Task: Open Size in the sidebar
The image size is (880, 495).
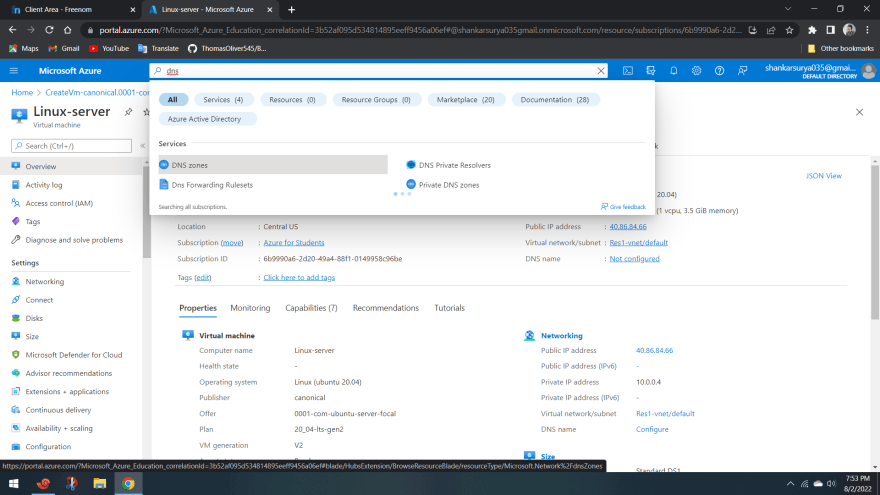Action: coord(32,337)
